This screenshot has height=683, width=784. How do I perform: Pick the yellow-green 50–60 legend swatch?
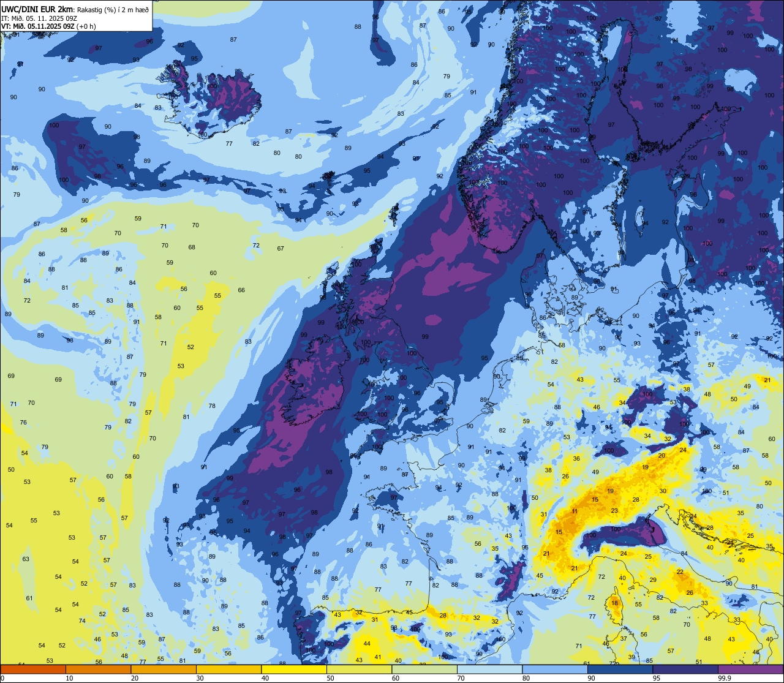[359, 670]
